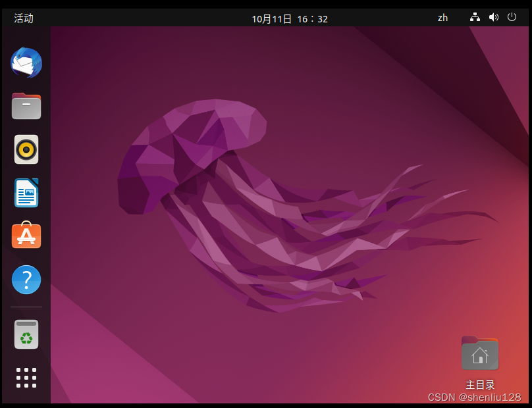This screenshot has width=532, height=408.
Task: Launch the Files manager in the dock
Action: coord(26,106)
